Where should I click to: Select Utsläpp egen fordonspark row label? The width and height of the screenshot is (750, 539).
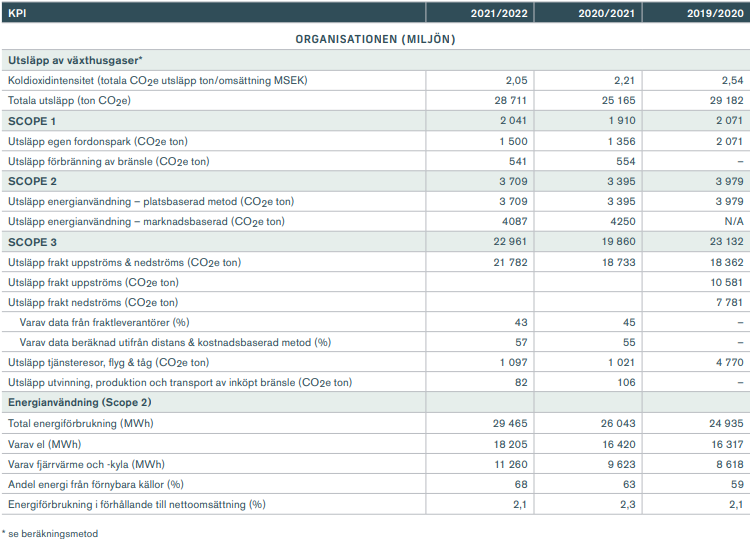coord(98,142)
